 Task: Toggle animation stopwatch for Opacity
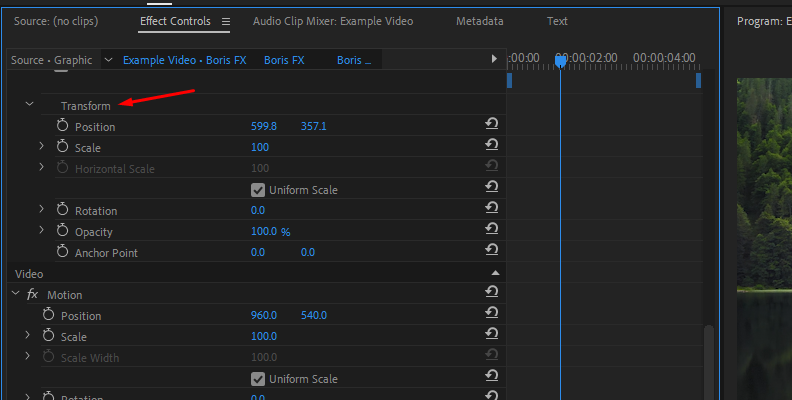pos(63,231)
